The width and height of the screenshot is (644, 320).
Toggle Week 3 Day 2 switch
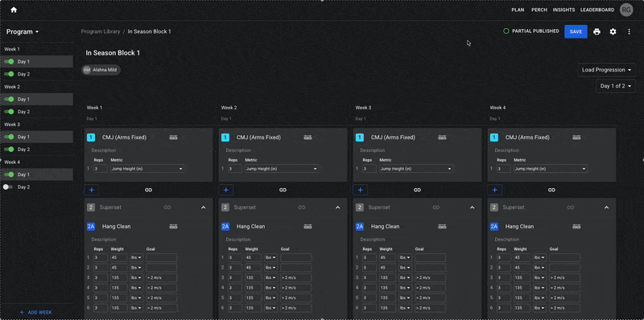pyautogui.click(x=9, y=150)
